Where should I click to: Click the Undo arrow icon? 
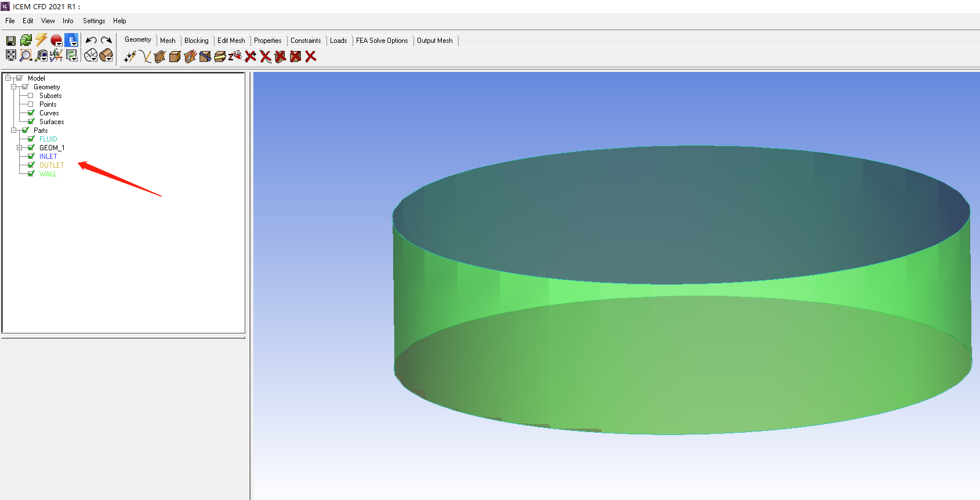point(91,41)
